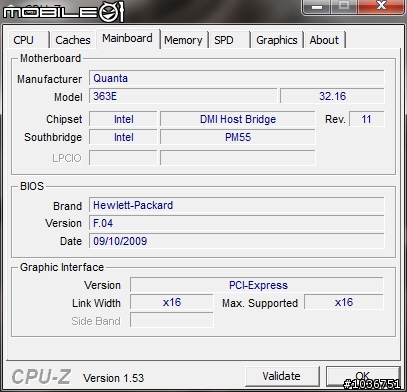407x392 pixels.
Task: Click the PCI-Express Version field
Action: click(257, 285)
